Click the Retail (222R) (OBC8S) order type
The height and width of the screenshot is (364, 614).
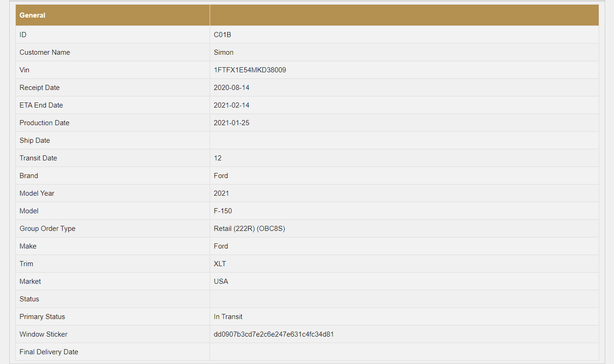(249, 229)
